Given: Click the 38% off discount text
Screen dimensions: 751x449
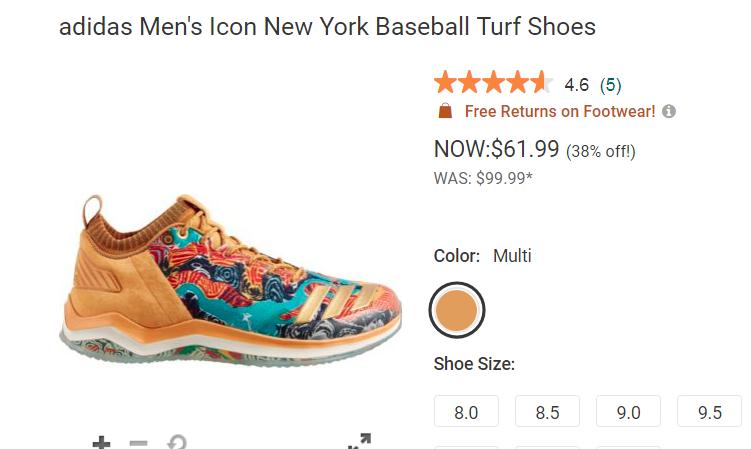Looking at the screenshot, I should point(601,152).
